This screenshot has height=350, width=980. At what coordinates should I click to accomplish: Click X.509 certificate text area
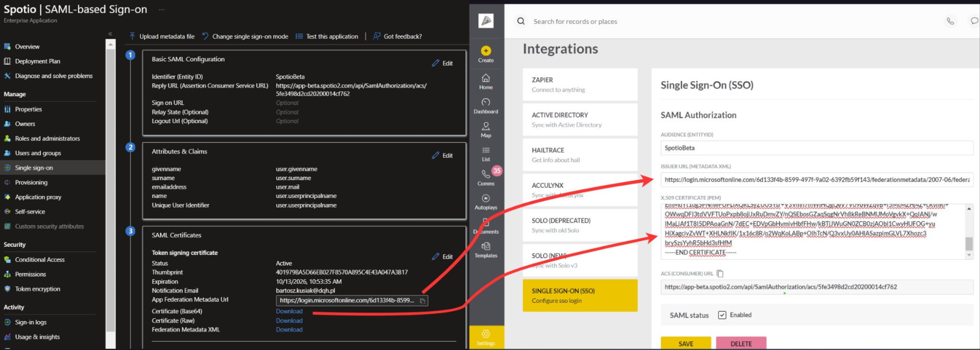[x=813, y=232]
